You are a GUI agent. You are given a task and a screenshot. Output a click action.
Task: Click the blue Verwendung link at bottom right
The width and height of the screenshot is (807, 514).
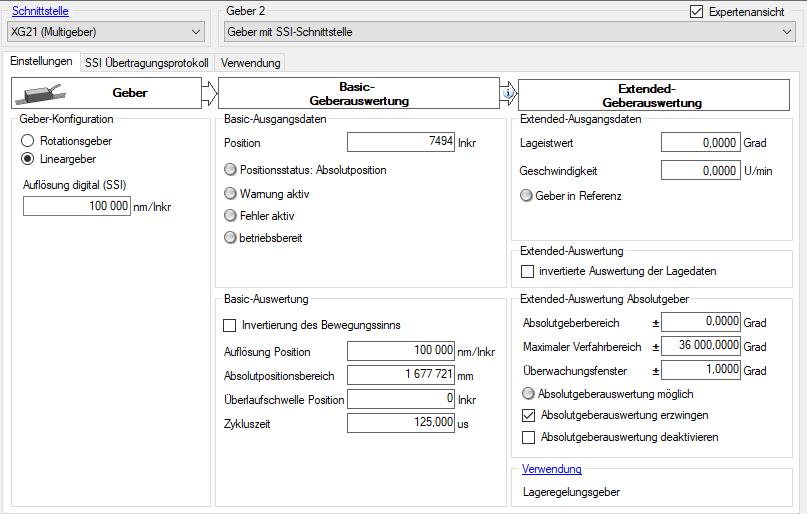[552, 469]
